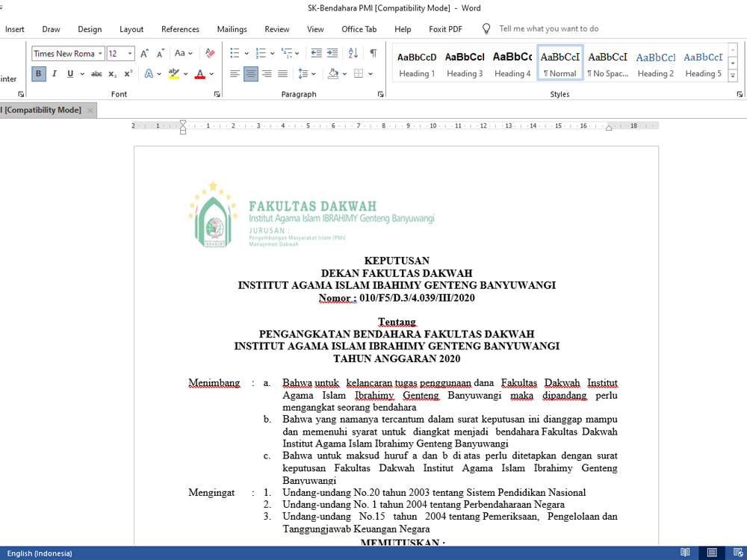Screen dimensions: 747x560
Task: Toggle Bold formatting
Action: point(39,74)
